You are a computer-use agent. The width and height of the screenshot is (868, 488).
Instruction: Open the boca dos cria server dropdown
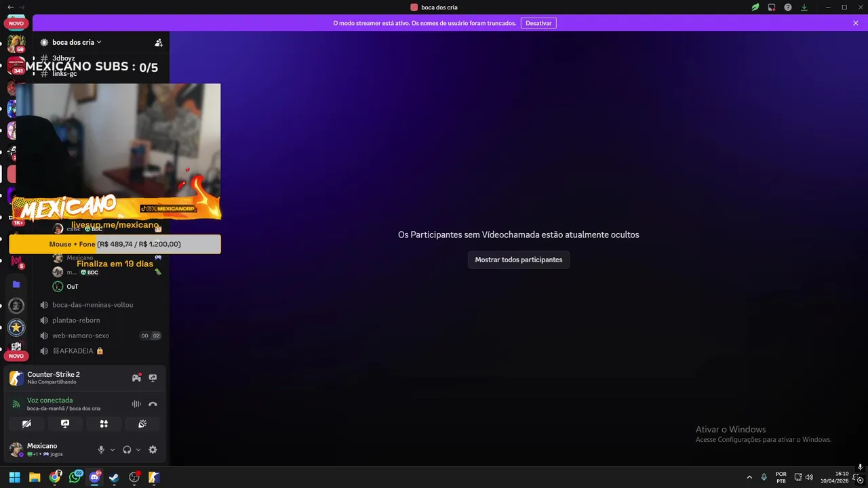tap(77, 42)
